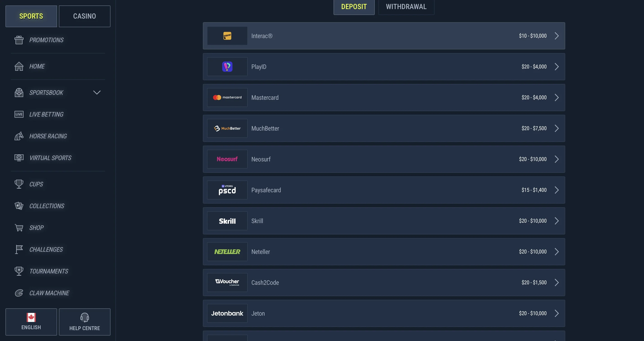Expand the Sportsbook chevron dropdown
Image resolution: width=644 pixels, height=341 pixels.
(97, 93)
